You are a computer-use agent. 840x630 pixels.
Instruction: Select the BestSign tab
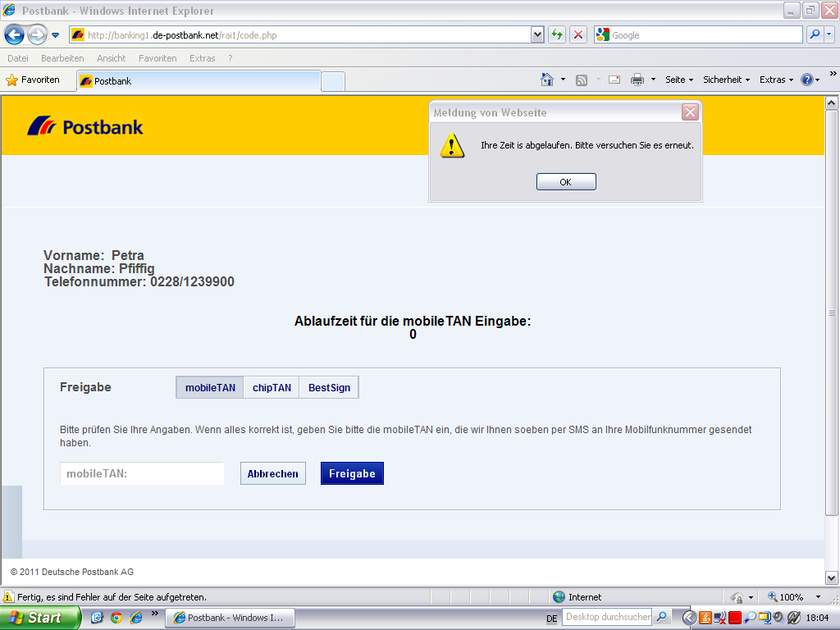[x=329, y=387]
